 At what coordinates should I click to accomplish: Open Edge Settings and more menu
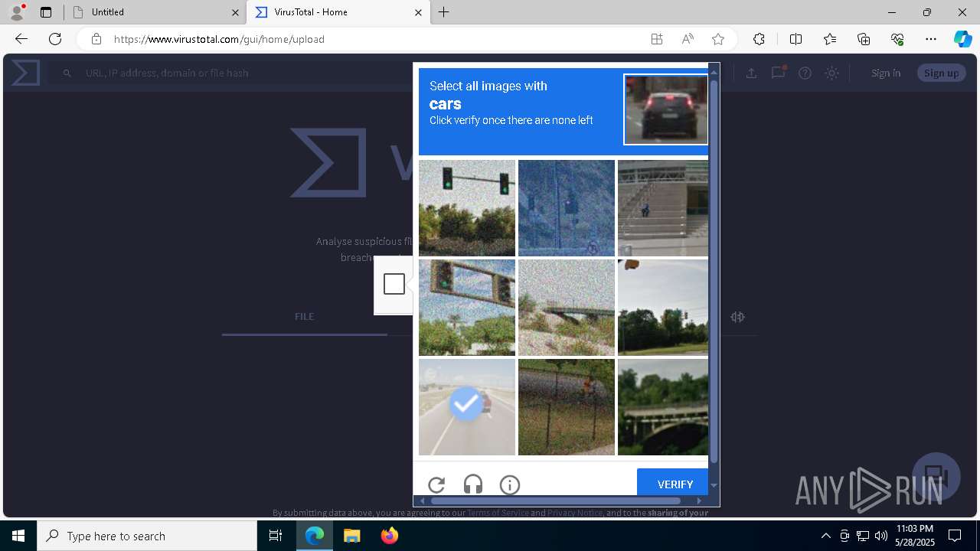point(931,39)
